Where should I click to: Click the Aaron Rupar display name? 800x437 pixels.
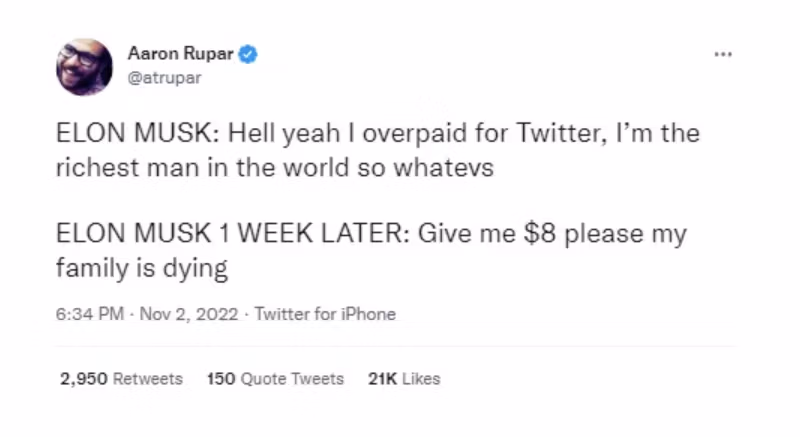pos(179,55)
